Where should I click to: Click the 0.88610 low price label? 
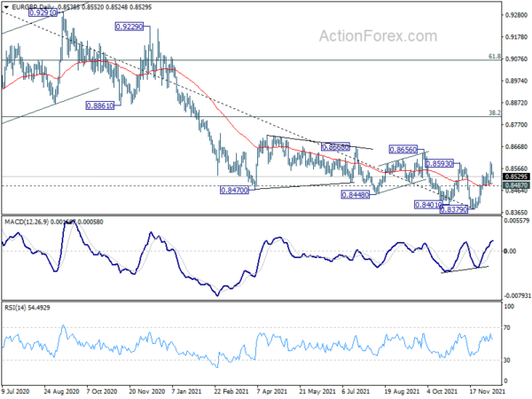99,106
